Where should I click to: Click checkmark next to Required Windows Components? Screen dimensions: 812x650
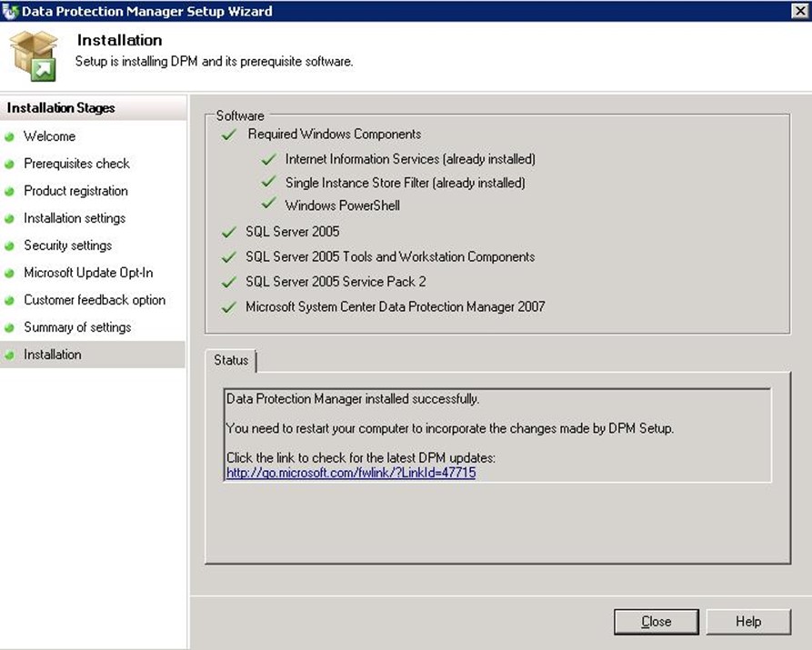click(229, 135)
